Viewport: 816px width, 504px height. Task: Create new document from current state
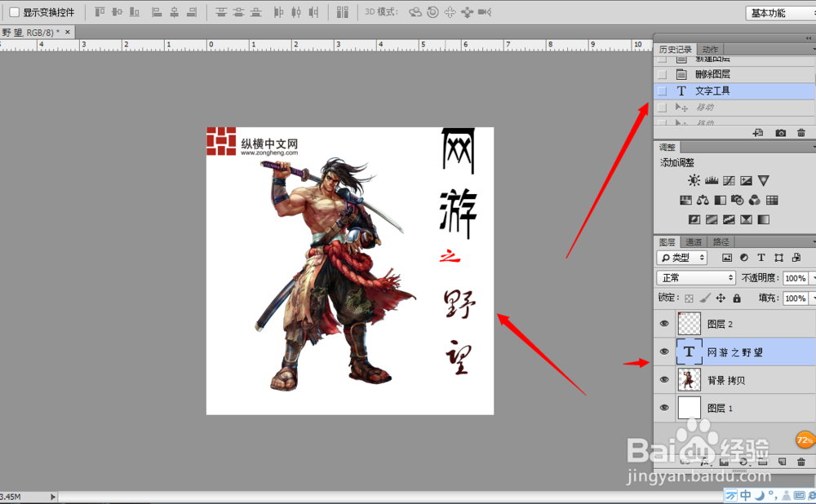pyautogui.click(x=758, y=133)
